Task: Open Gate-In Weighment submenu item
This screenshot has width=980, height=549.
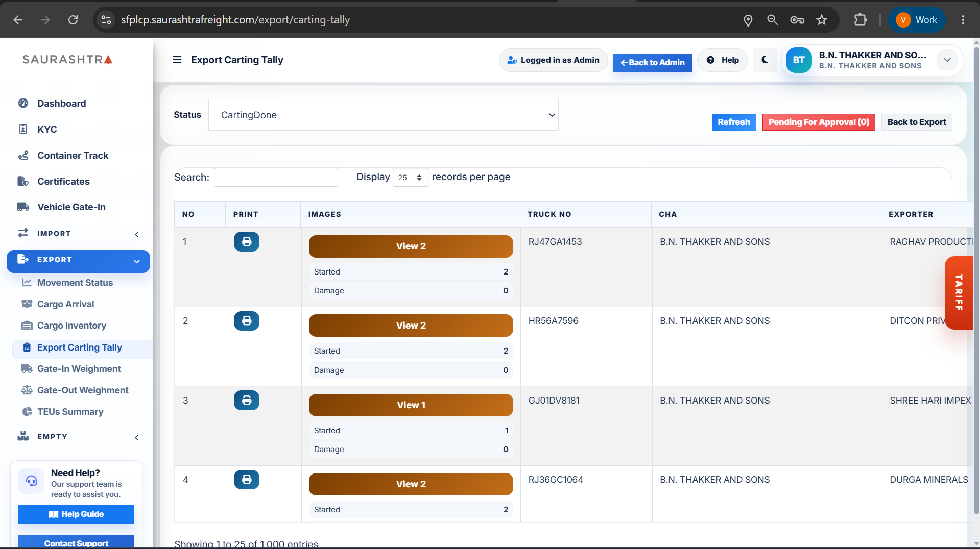Action: [79, 369]
